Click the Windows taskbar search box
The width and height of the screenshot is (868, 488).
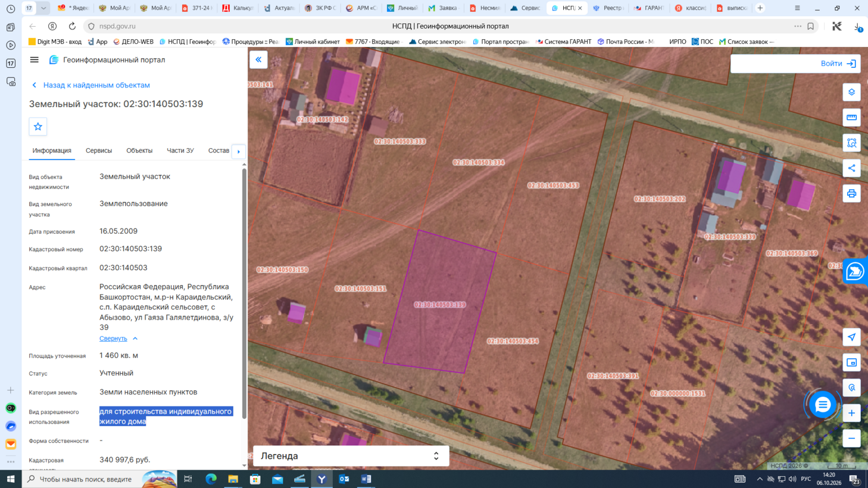[100, 479]
